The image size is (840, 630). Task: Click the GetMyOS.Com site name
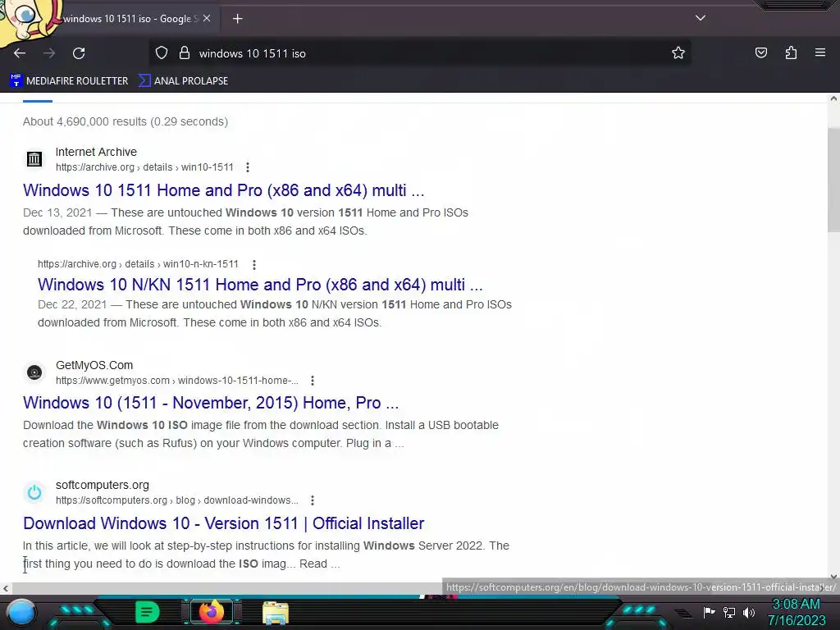94,365
